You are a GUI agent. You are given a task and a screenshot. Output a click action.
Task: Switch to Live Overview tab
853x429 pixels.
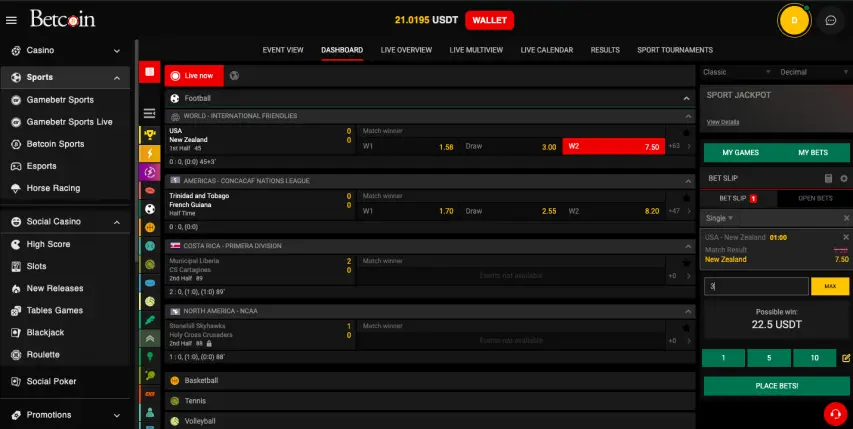(406, 50)
